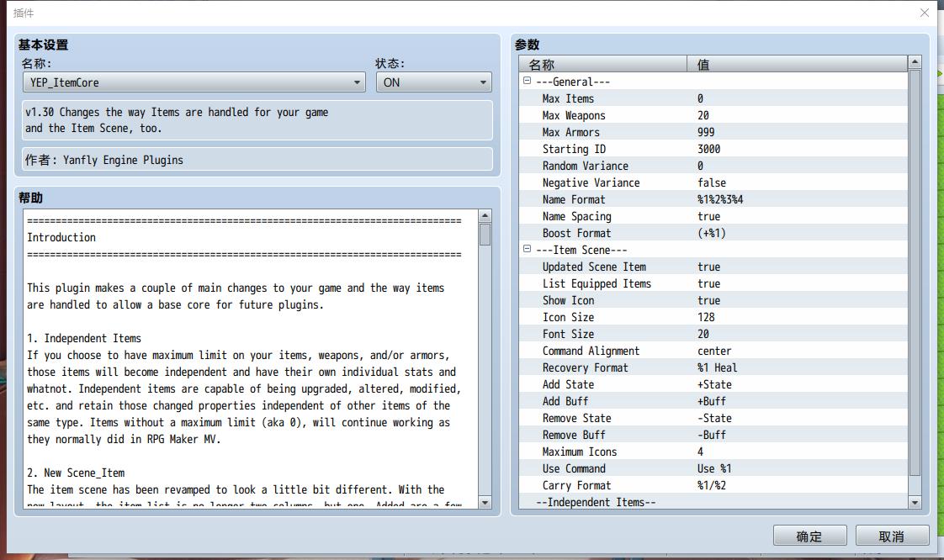Select the Negative Variance parameter
This screenshot has width=944, height=560.
click(713, 182)
